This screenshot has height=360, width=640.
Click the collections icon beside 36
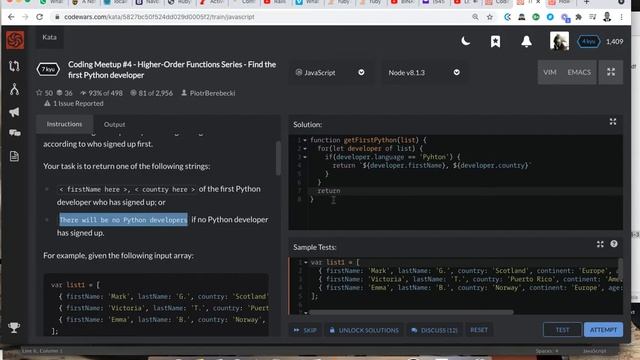tap(60, 93)
